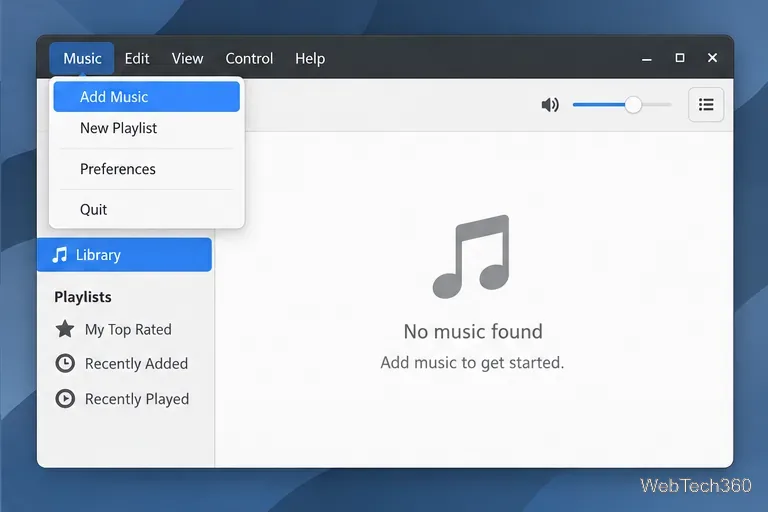Screen dimensions: 768x512
Task: Select New Playlist menu entry
Action: [146, 128]
